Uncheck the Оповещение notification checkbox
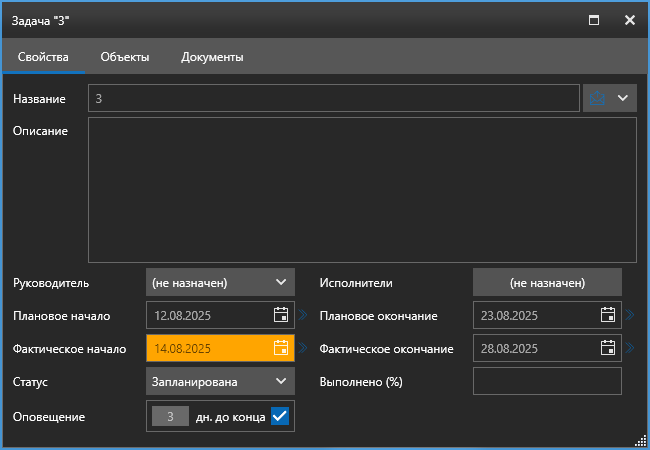Screen dimensions: 650x450 coord(280,416)
